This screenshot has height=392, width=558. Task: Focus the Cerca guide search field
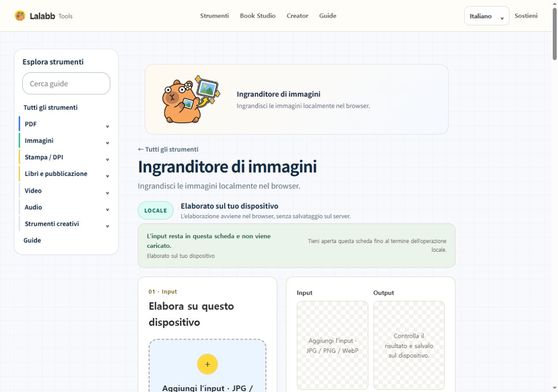[x=66, y=83]
